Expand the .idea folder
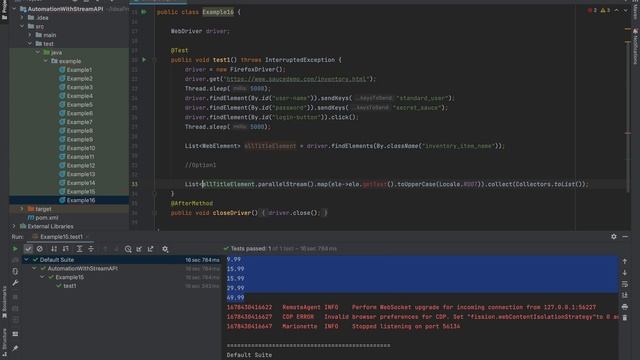The width and height of the screenshot is (640, 360). point(22,18)
